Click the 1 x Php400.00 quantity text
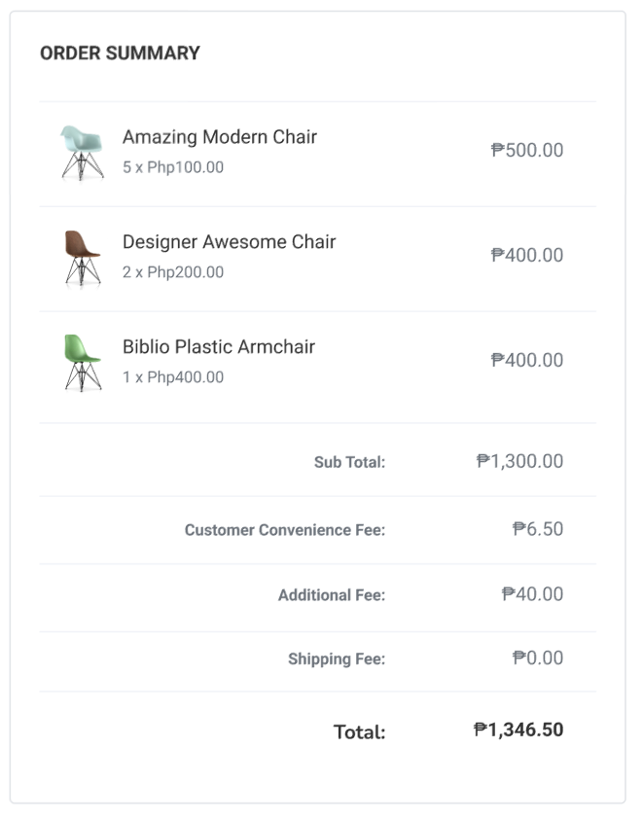This screenshot has width=644, height=819. coord(173,377)
